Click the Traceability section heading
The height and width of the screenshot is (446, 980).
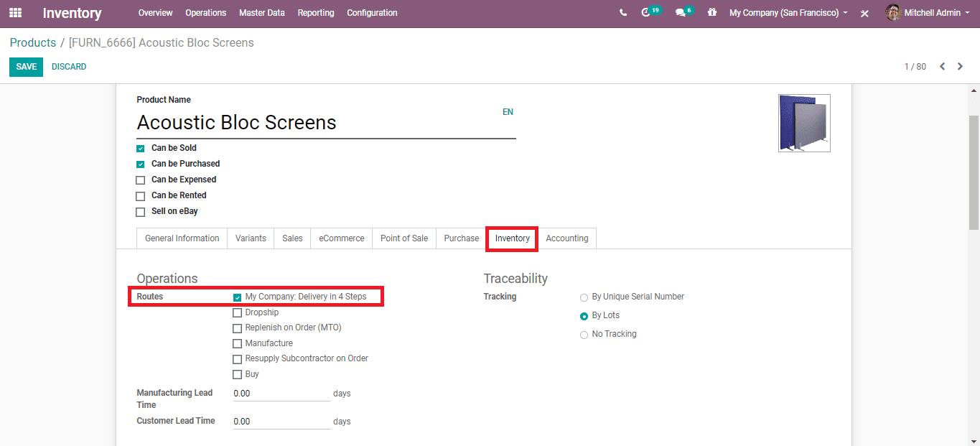(515, 279)
